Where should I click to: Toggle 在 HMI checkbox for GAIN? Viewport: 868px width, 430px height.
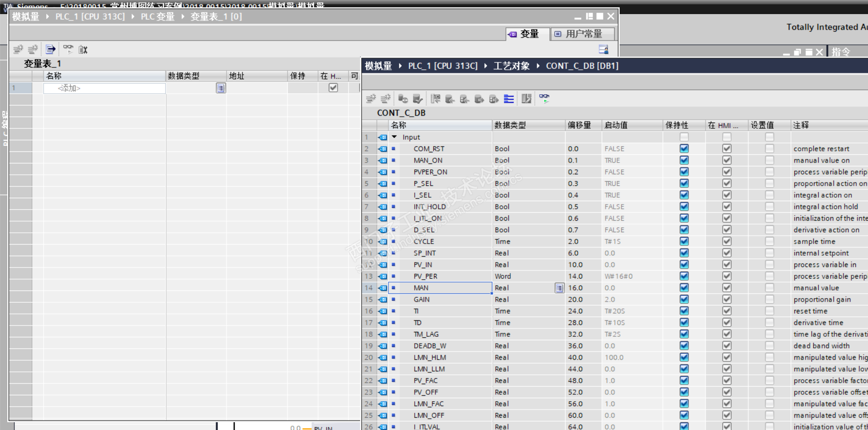(x=727, y=299)
